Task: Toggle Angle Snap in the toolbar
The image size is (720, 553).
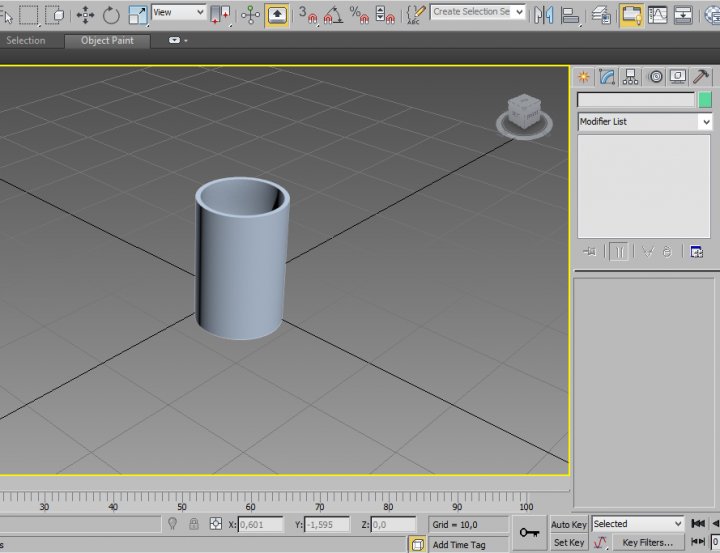Action: [x=332, y=14]
